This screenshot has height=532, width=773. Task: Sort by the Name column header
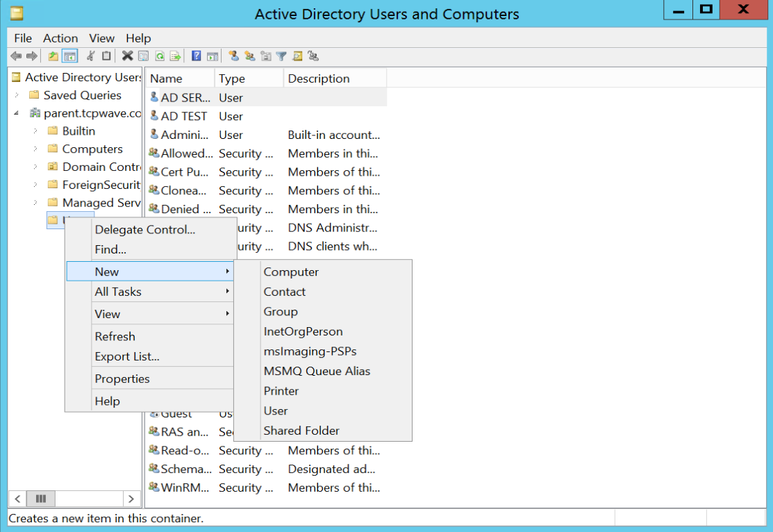[x=181, y=78]
